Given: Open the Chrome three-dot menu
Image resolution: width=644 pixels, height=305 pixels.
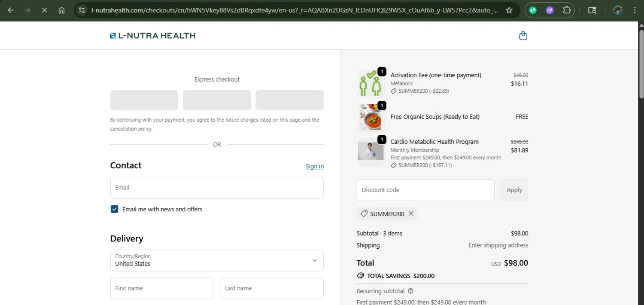Looking at the screenshot, I should [635, 10].
